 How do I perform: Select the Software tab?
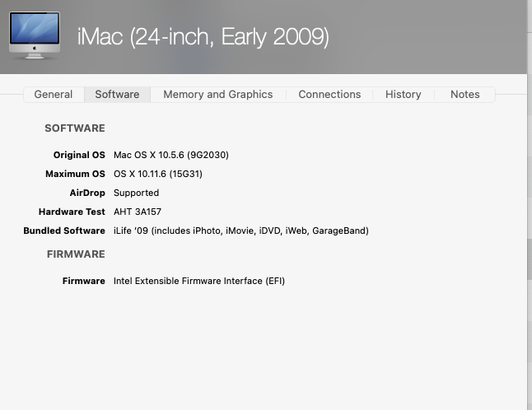point(117,95)
